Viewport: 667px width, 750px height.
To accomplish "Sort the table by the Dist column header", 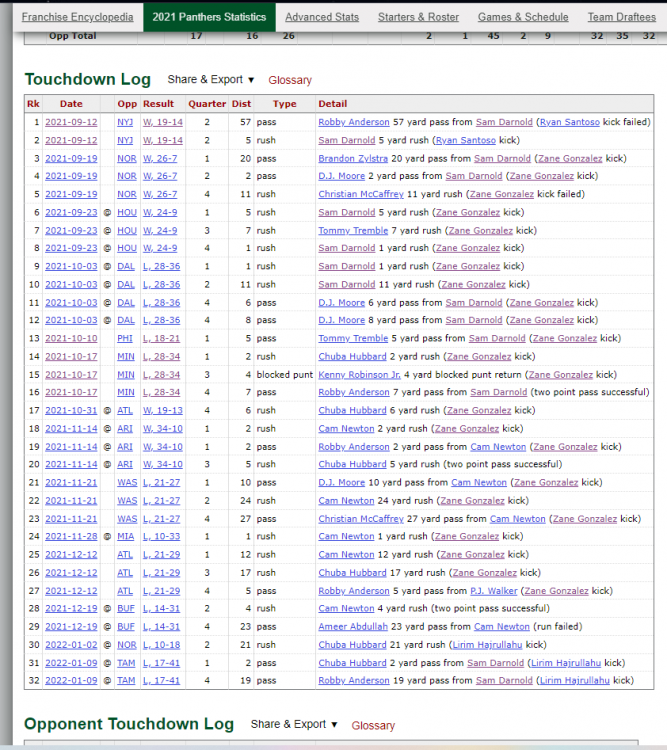I will pyautogui.click(x=241, y=103).
